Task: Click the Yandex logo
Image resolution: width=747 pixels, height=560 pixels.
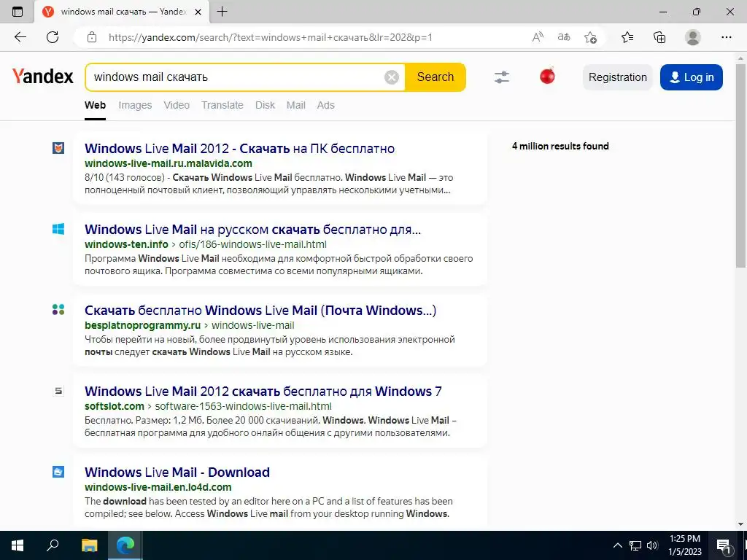Action: 43,76
